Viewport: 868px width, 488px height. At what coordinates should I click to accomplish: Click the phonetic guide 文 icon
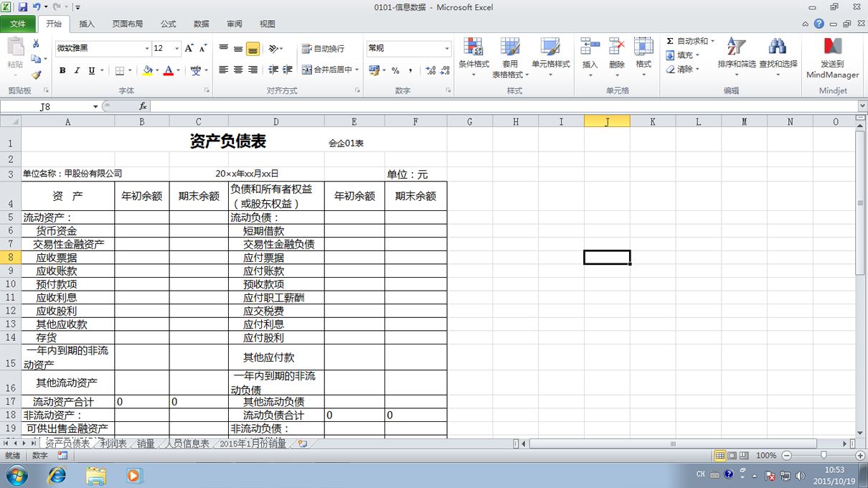(195, 70)
